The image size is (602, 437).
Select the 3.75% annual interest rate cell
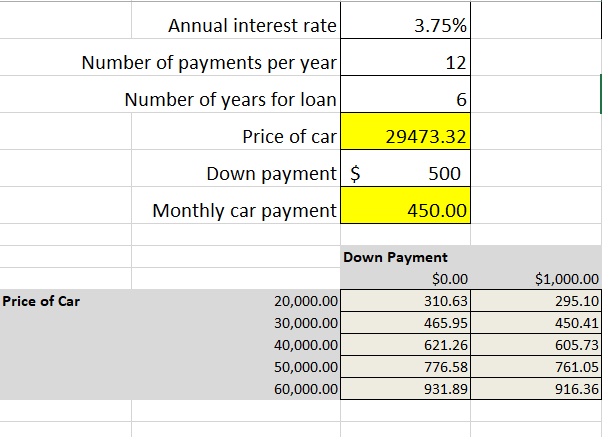pos(406,25)
